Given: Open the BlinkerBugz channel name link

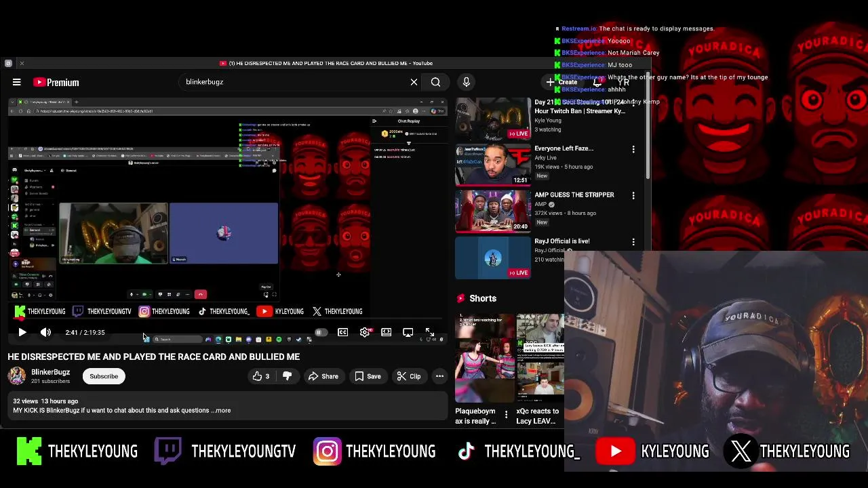Looking at the screenshot, I should tap(50, 372).
